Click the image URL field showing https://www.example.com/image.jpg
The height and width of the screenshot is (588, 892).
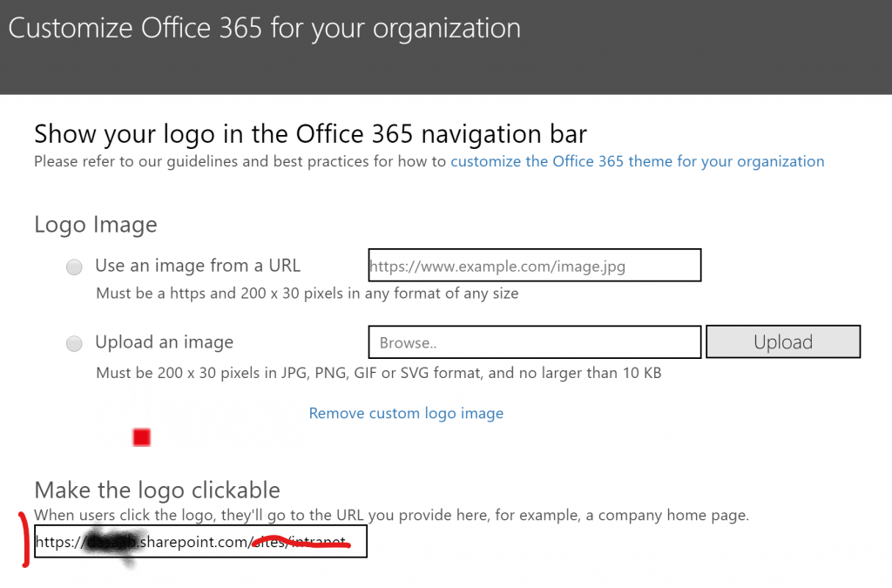(535, 265)
